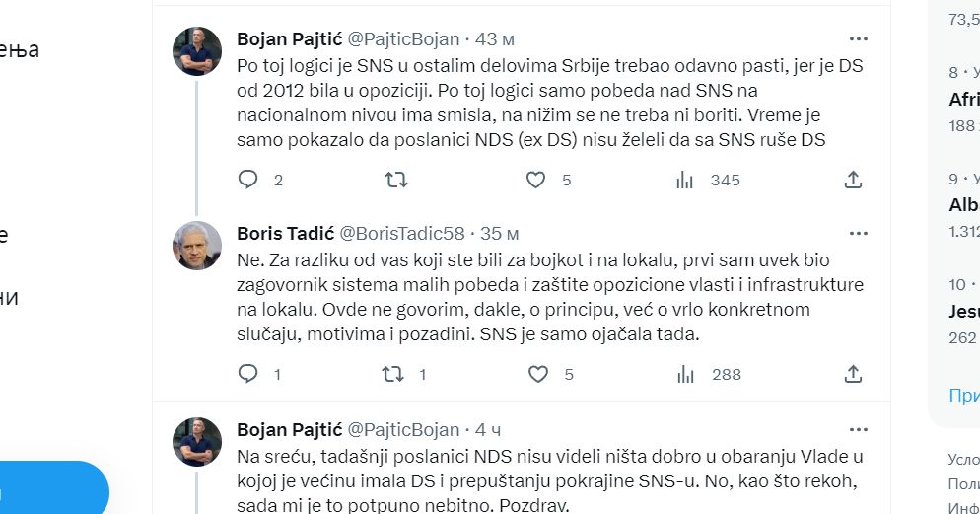Image resolution: width=980 pixels, height=514 pixels.
Task: Like Bojan Pajtić's tweet with 5 likes
Action: pyautogui.click(x=536, y=180)
